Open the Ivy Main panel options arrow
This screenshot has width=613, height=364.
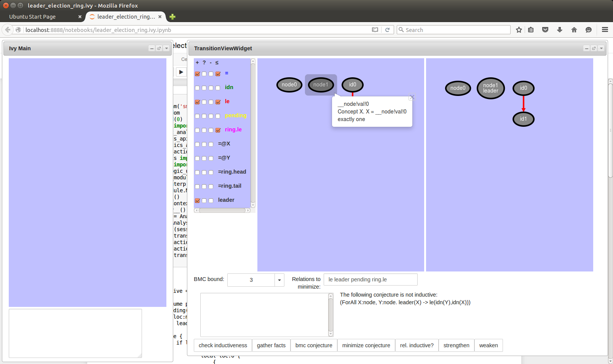(166, 48)
